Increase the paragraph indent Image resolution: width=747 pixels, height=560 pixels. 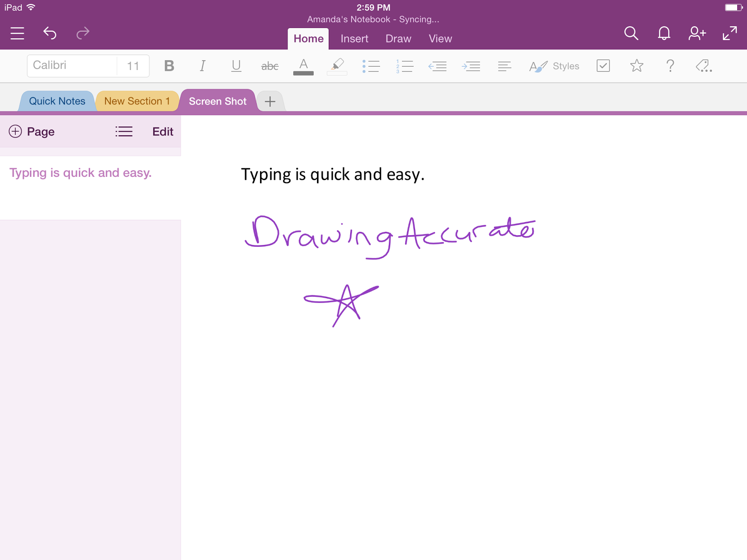[x=471, y=66]
